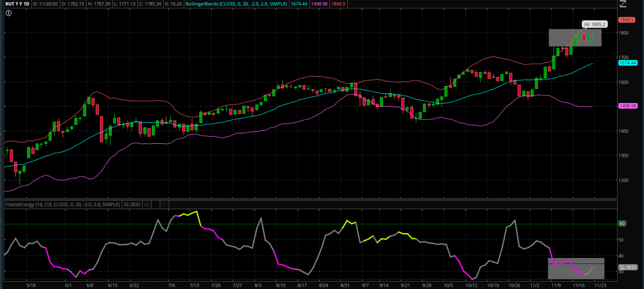Click the 32.3033 tag on lower study axis
Image resolution: width=644 pixels, height=289 pixels.
pos(627,267)
